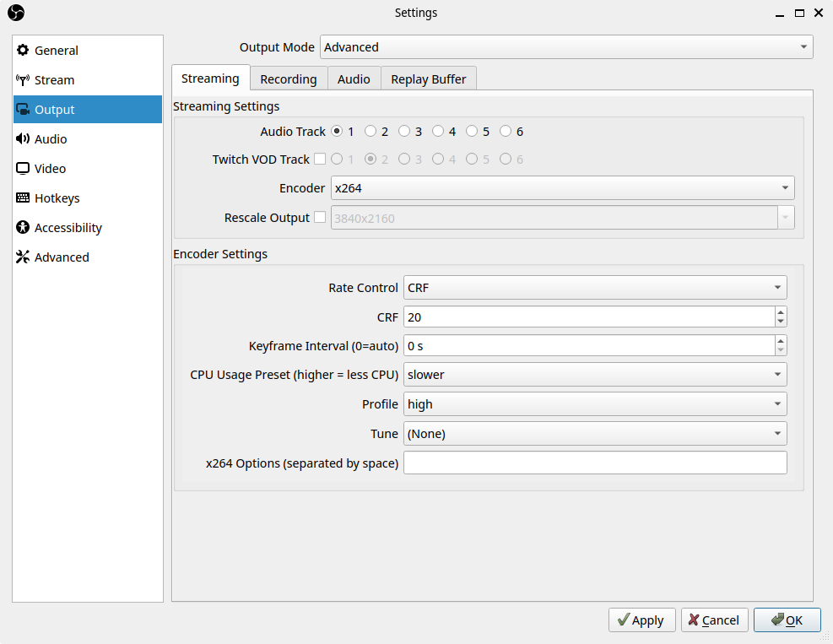
Task: Enable the Twitch VOD Track checkbox
Action: pos(321,159)
